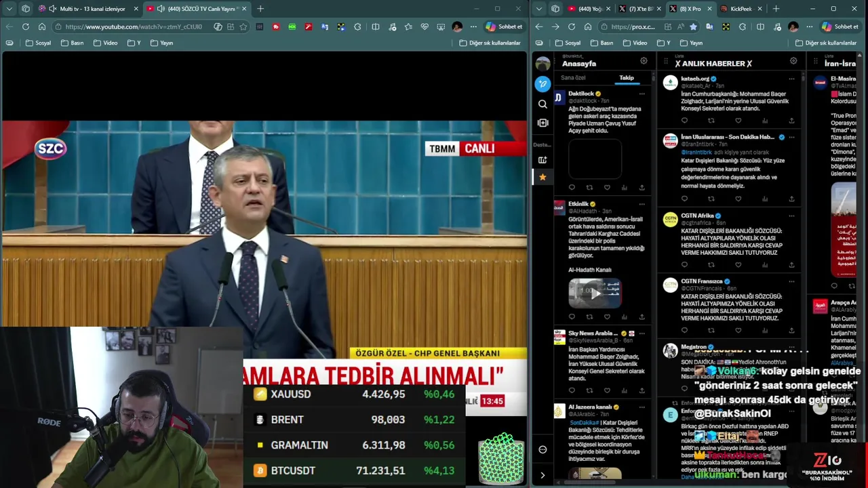868x488 pixels.
Task: Open more options on CGTN Afrika post
Action: [791, 216]
